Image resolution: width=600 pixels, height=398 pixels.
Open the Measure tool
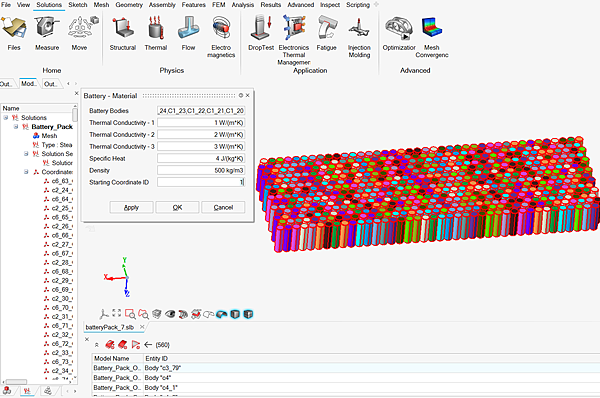(47, 33)
